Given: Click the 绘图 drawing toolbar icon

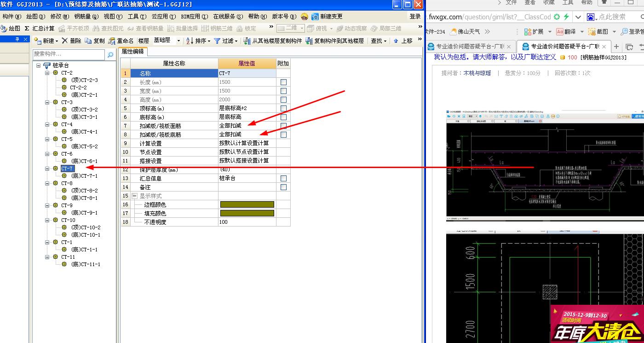Looking at the screenshot, I should click(4, 28).
